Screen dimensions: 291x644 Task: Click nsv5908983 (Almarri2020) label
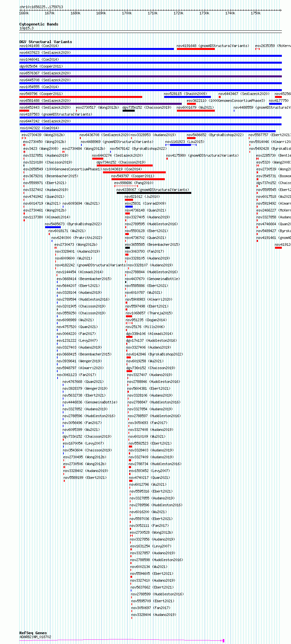[x=149, y=299]
